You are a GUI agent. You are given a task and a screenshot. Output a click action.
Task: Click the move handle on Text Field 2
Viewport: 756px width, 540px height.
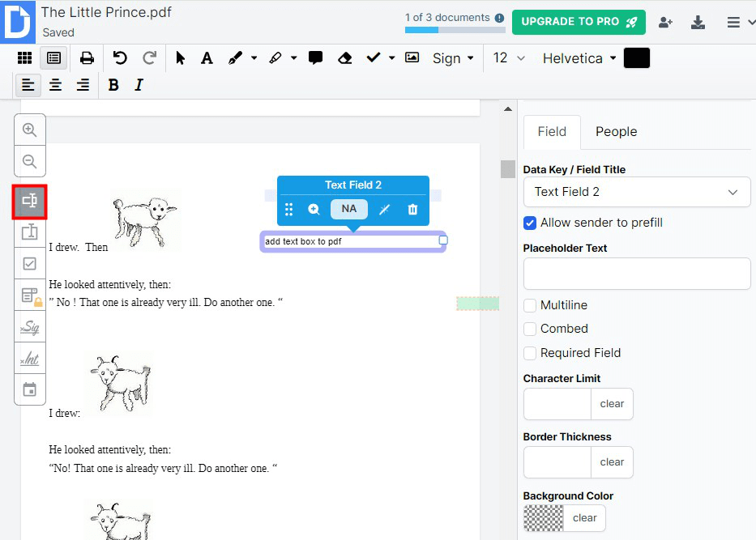(288, 209)
